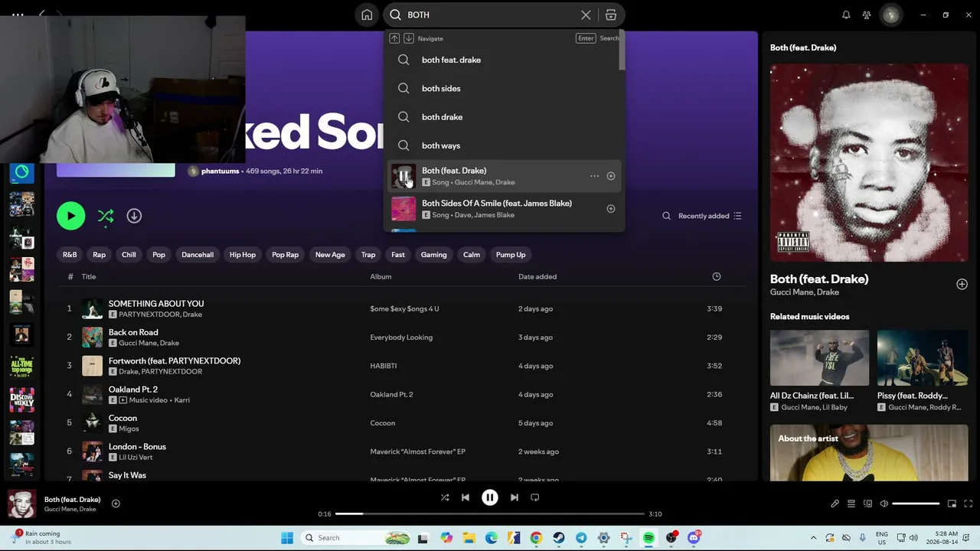The width and height of the screenshot is (980, 551).
Task: Open the mini player
Action: (952, 504)
